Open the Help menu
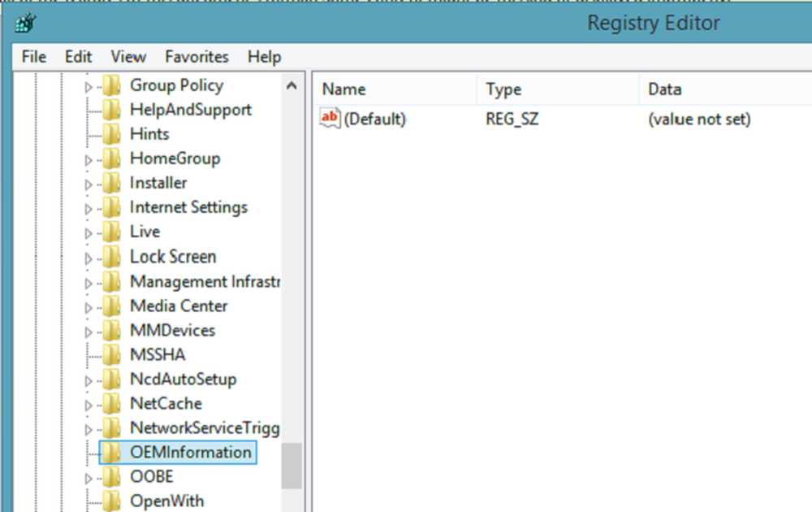The height and width of the screenshot is (512, 812). click(264, 57)
